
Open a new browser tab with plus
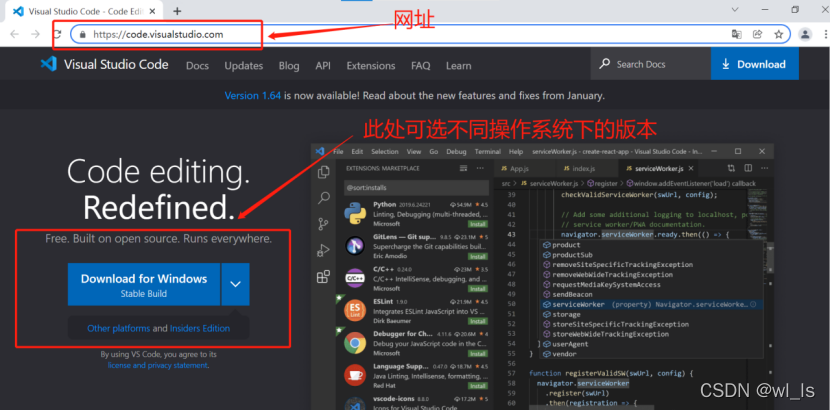click(x=177, y=11)
